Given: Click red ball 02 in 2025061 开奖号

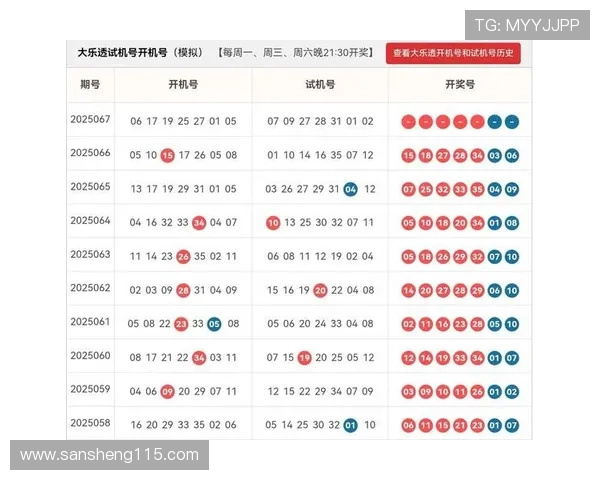Looking at the screenshot, I should pos(408,325).
